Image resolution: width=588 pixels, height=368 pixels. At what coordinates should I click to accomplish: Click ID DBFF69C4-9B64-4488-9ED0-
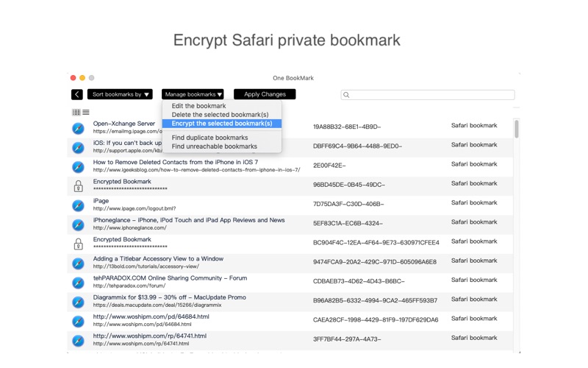(357, 146)
